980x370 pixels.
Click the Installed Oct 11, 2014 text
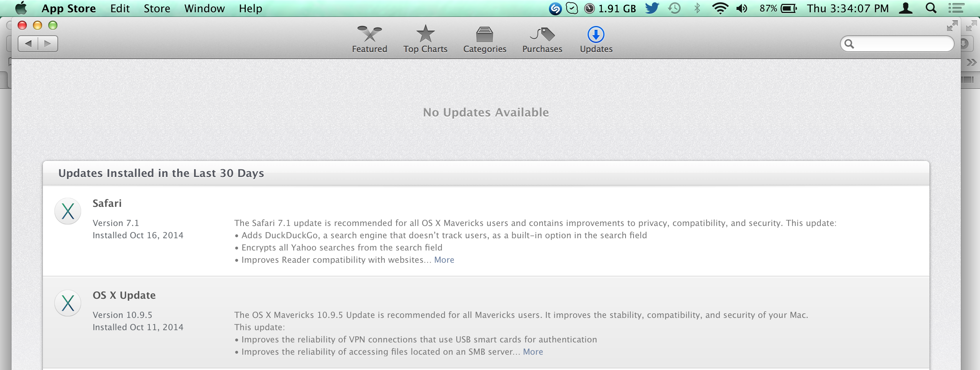point(138,327)
